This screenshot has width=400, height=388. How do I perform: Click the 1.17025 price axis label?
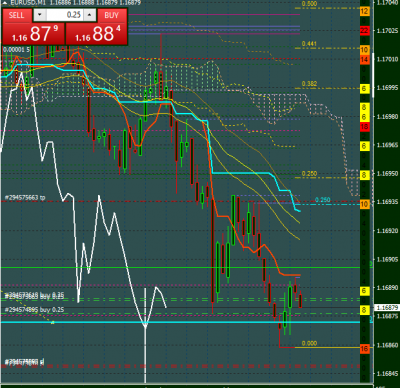tap(387, 31)
